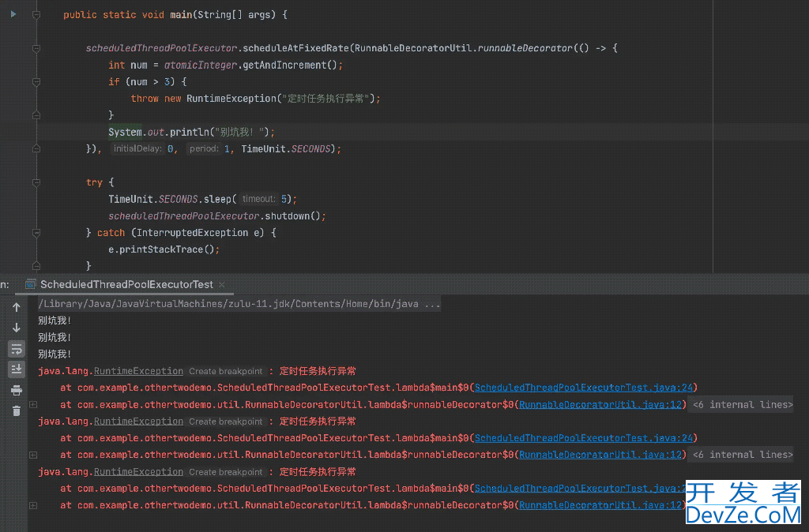Click scheduledThreadPoolExecutor.shutdown() call
Image resolution: width=809 pixels, height=532 pixels.
[x=216, y=216]
